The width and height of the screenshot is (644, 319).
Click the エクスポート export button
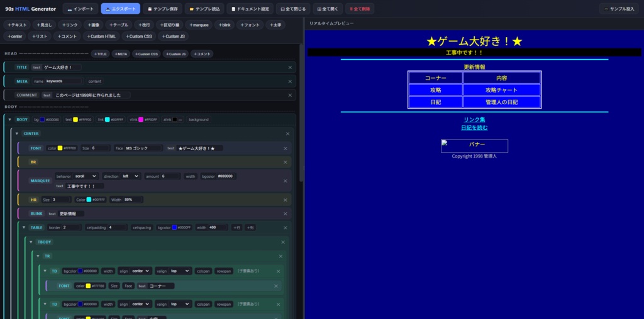[x=120, y=9]
